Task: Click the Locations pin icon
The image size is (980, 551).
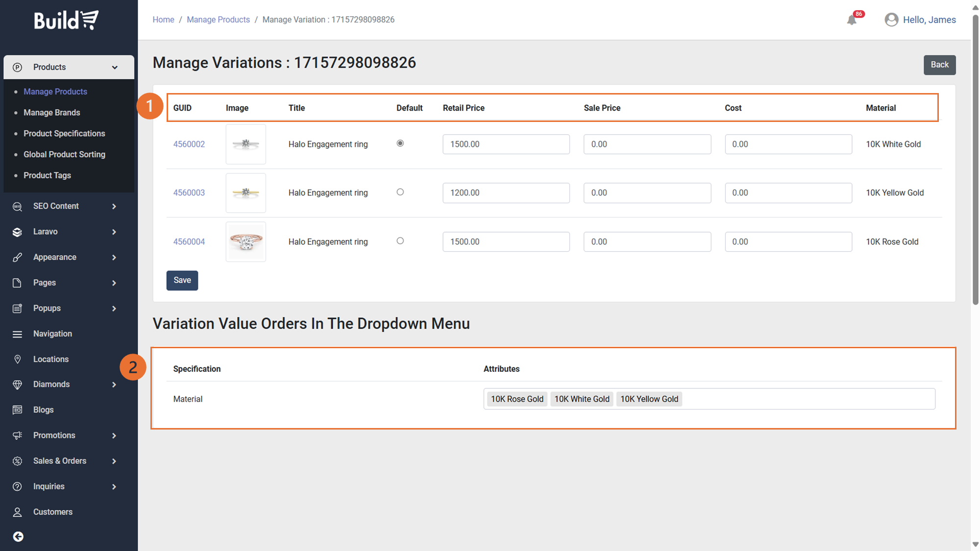Action: (17, 359)
